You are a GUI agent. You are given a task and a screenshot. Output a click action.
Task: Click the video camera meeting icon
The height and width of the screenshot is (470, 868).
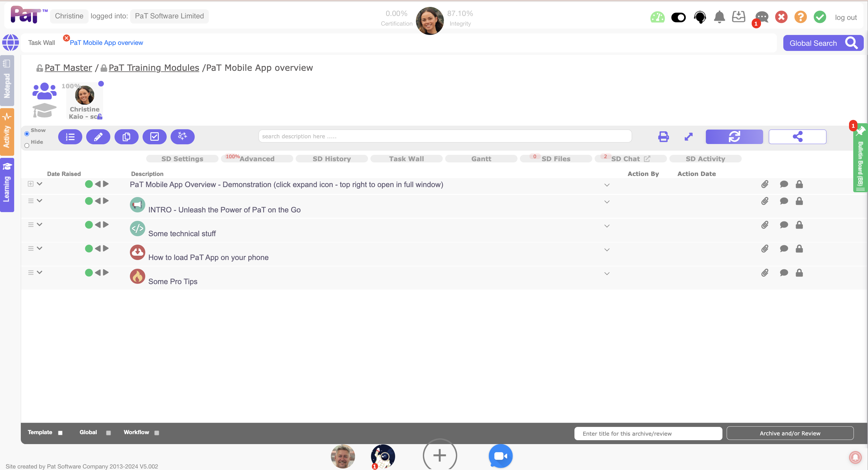500,456
